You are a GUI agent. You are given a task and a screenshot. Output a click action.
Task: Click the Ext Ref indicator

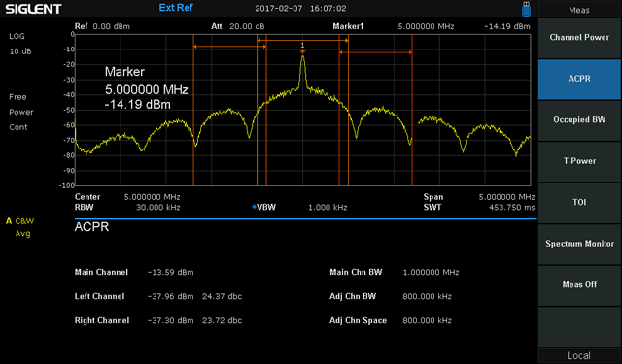tap(176, 8)
